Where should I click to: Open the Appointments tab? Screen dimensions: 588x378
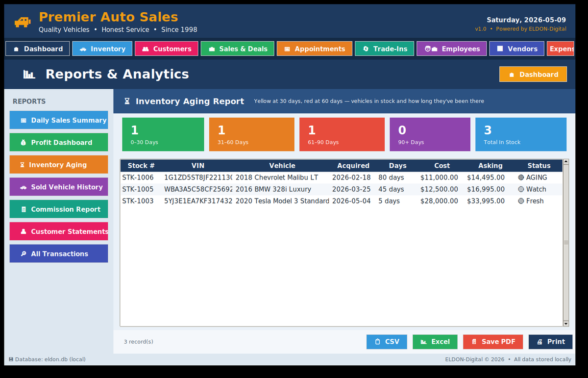(315, 49)
